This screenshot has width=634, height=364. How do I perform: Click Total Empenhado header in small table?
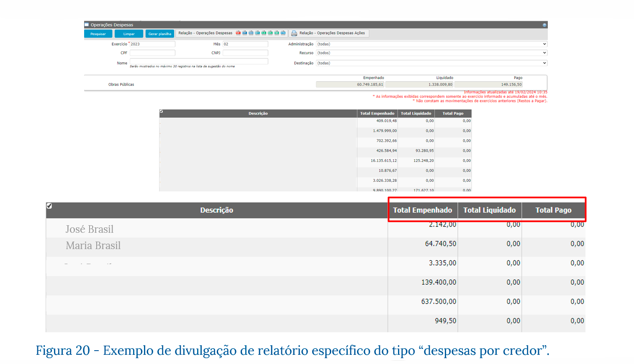pyautogui.click(x=377, y=113)
